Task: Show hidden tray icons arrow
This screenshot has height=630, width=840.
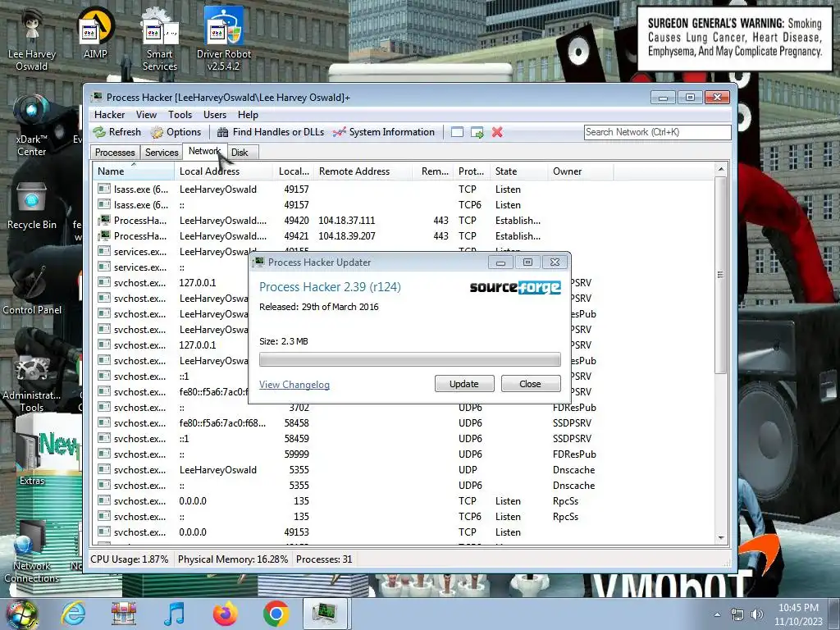Action: (717, 614)
